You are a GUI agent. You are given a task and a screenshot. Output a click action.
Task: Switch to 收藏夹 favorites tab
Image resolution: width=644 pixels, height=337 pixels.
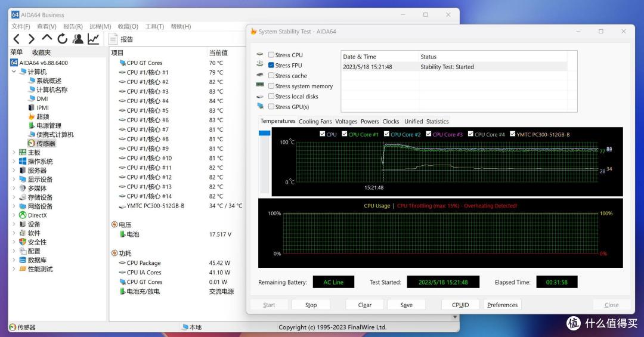42,52
